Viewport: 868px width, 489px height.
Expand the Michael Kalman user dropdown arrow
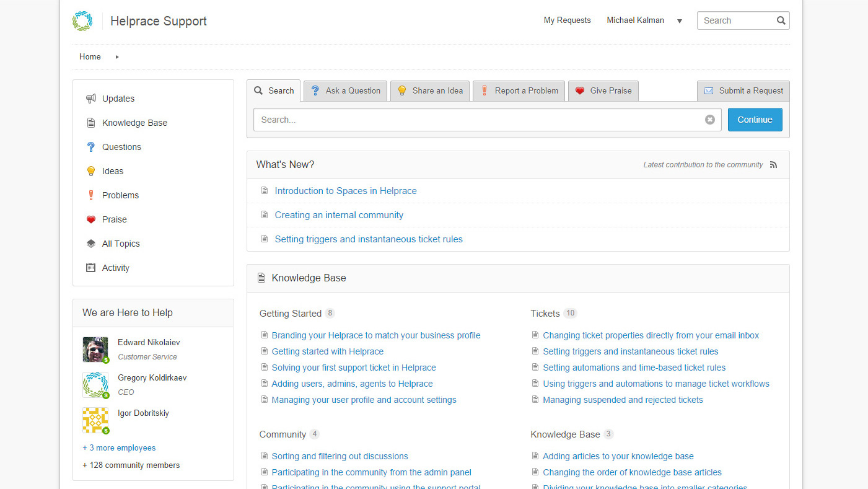680,21
